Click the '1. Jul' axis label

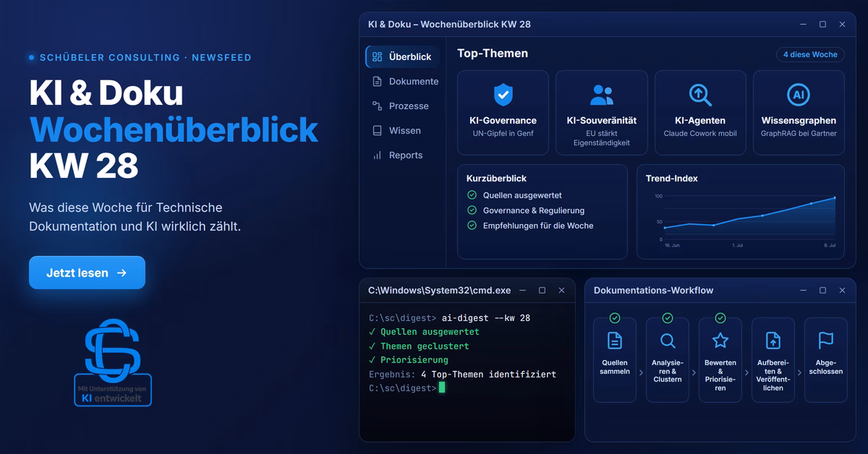(x=738, y=246)
